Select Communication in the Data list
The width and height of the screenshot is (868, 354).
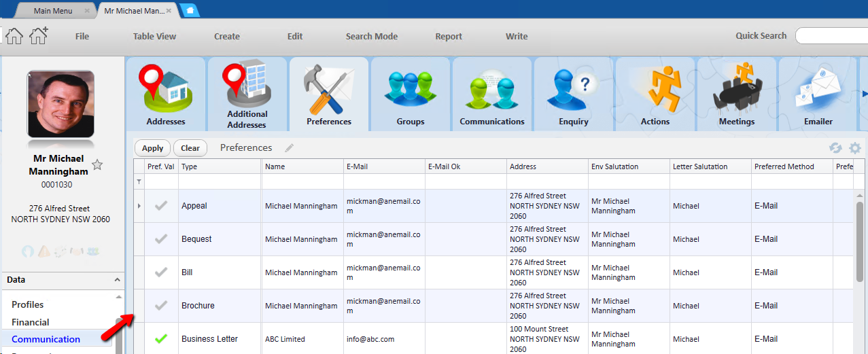tap(46, 339)
